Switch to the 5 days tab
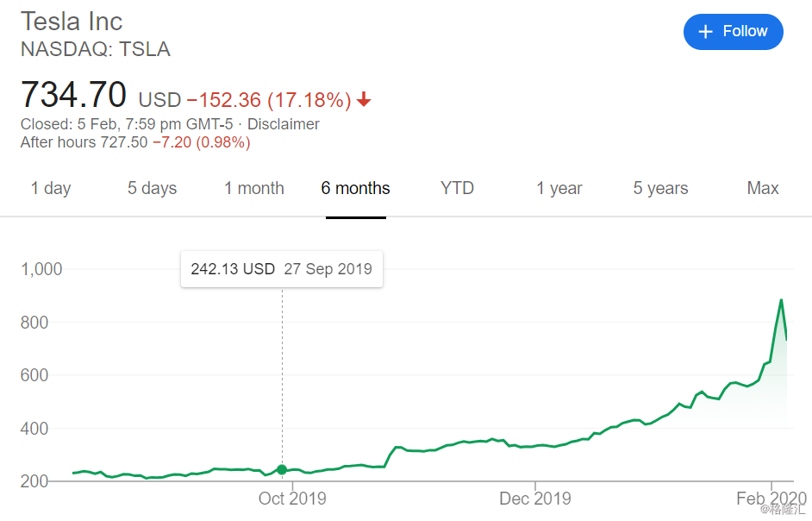 tap(153, 188)
